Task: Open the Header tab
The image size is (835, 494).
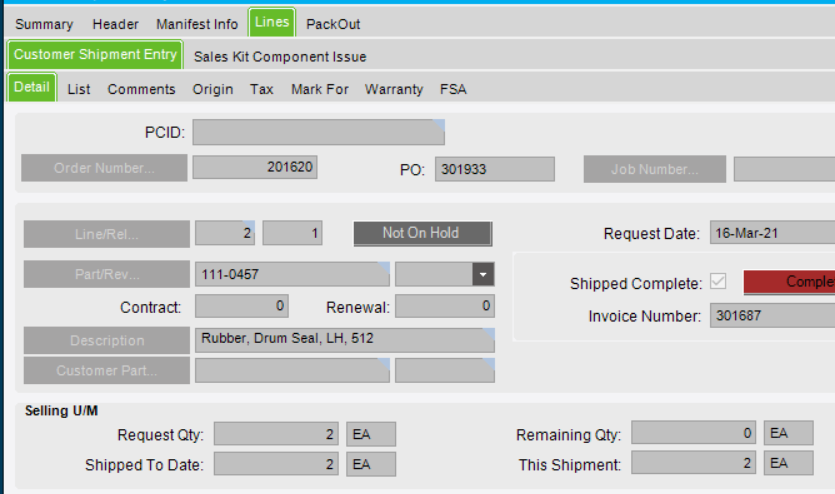Action: click(115, 24)
